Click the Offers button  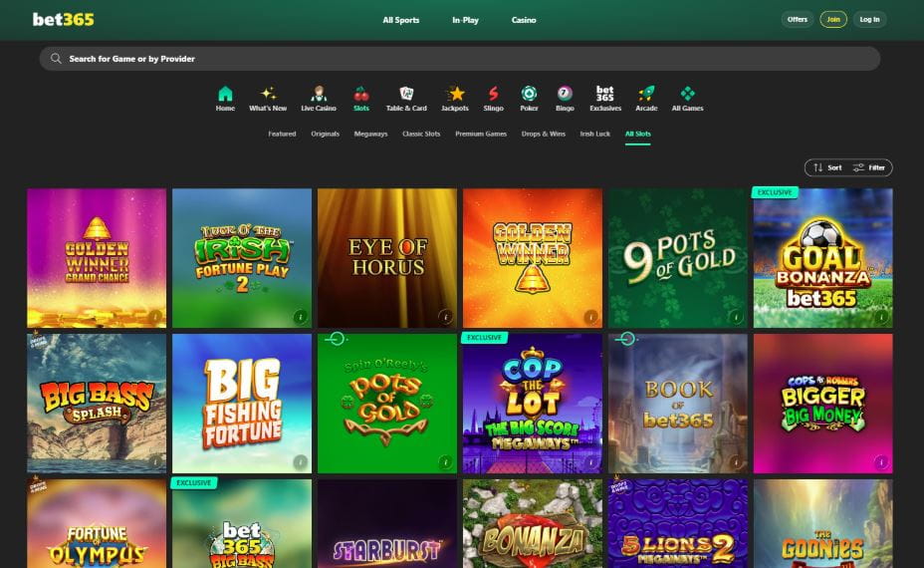click(x=798, y=20)
